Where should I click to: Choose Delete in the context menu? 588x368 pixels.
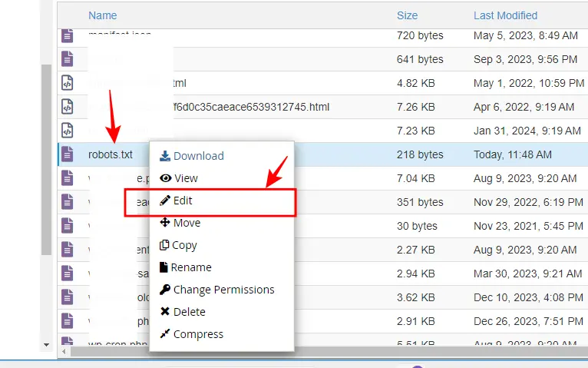183,312
